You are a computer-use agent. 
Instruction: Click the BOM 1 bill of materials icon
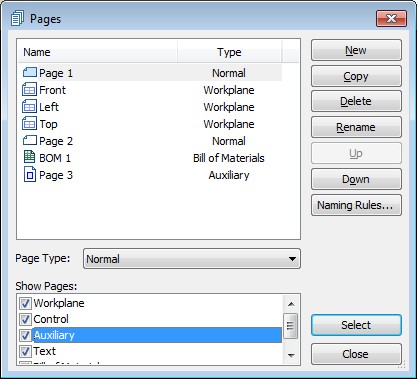29,157
